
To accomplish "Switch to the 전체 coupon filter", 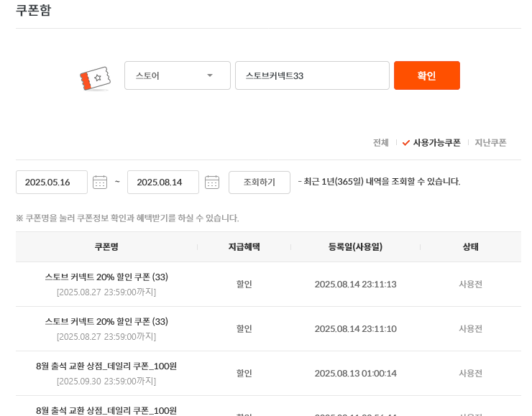I will [381, 143].
